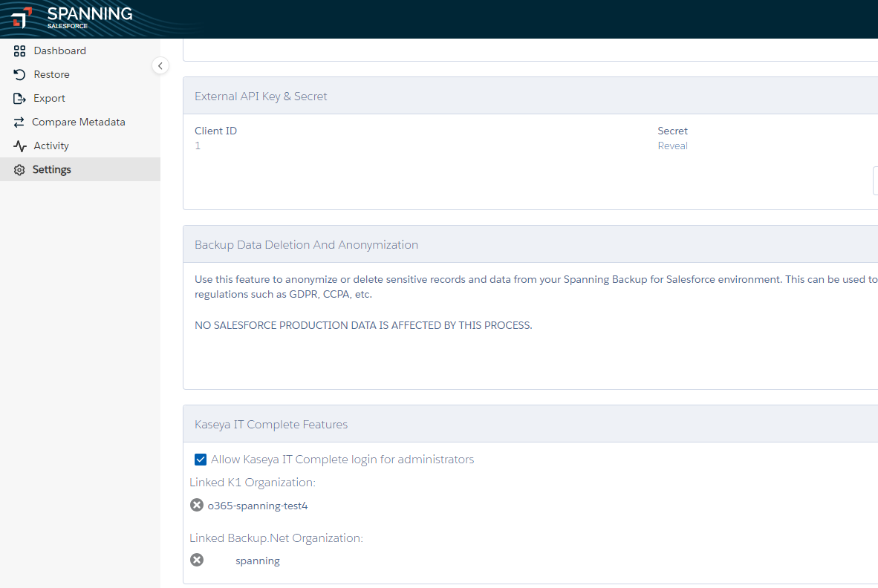Click the Restore circular arrow icon
878x588 pixels.
click(19, 74)
